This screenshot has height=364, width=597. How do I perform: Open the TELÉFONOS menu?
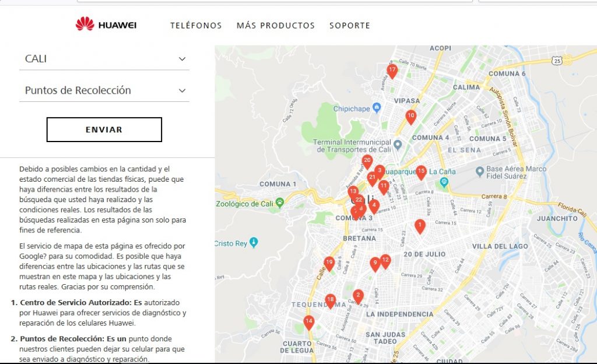196,26
